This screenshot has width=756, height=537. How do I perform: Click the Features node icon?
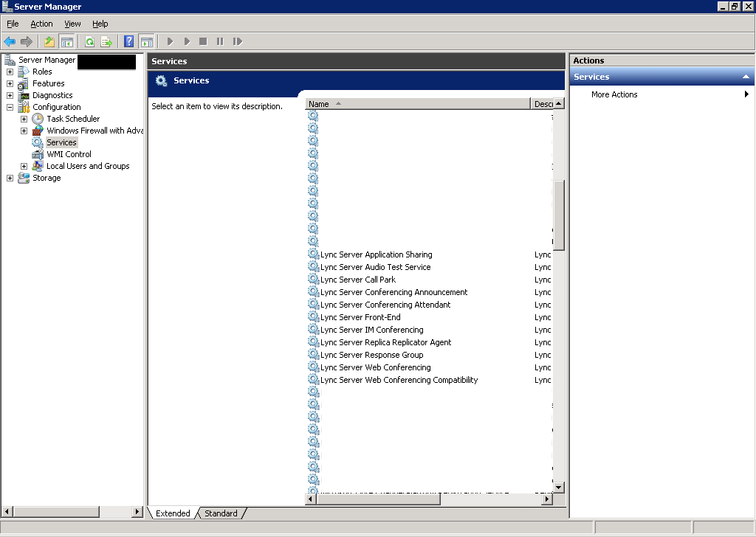(x=23, y=84)
